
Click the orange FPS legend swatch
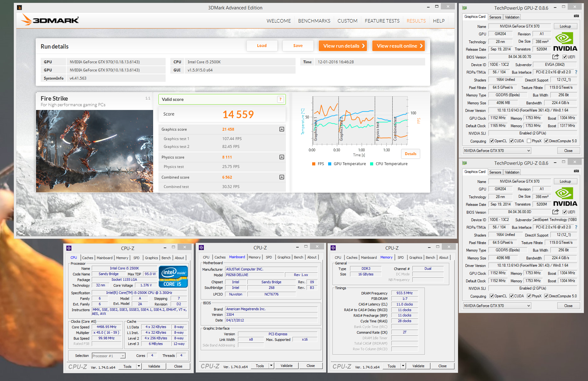314,164
